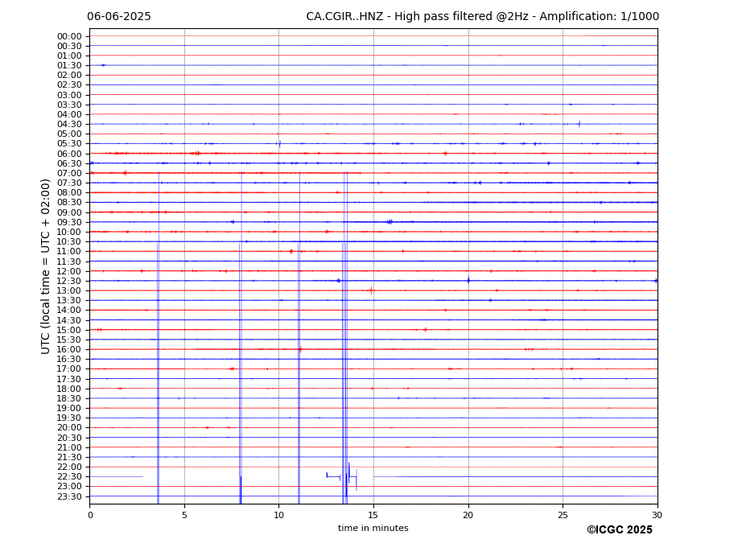
Task: Click the 04:30 time row label
Action: pos(69,124)
